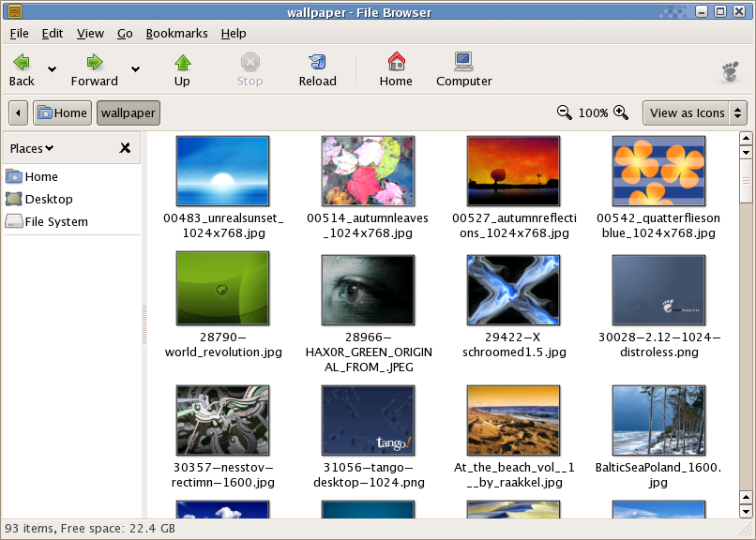The height and width of the screenshot is (540, 756).
Task: Go forward with the Forward arrow
Action: click(94, 70)
